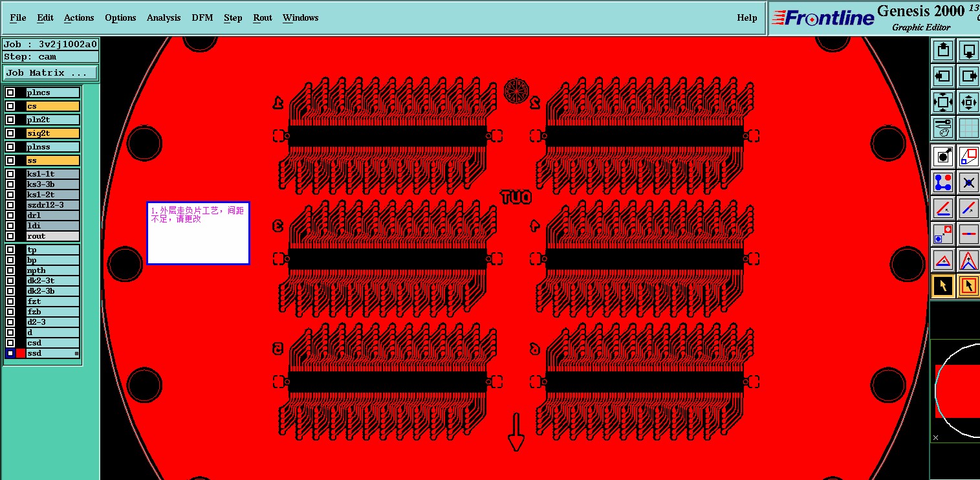Select the horizontal red-blue line segment tool
Image resolution: width=980 pixels, height=480 pixels.
(968, 234)
